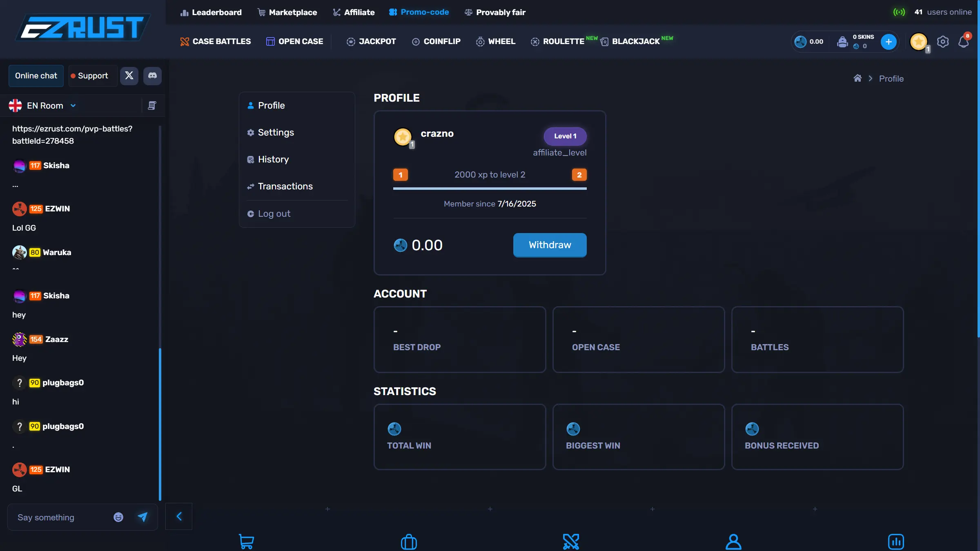Open the cart icon in bottom bar
Screen dimensions: 980x551
click(x=246, y=542)
